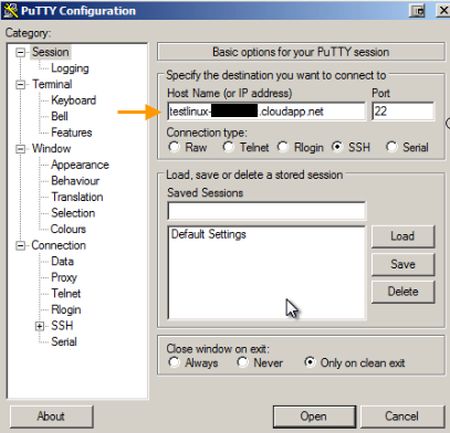Viewport: 450px width, 433px height.
Task: Open the Bell settings category
Action: click(x=60, y=116)
